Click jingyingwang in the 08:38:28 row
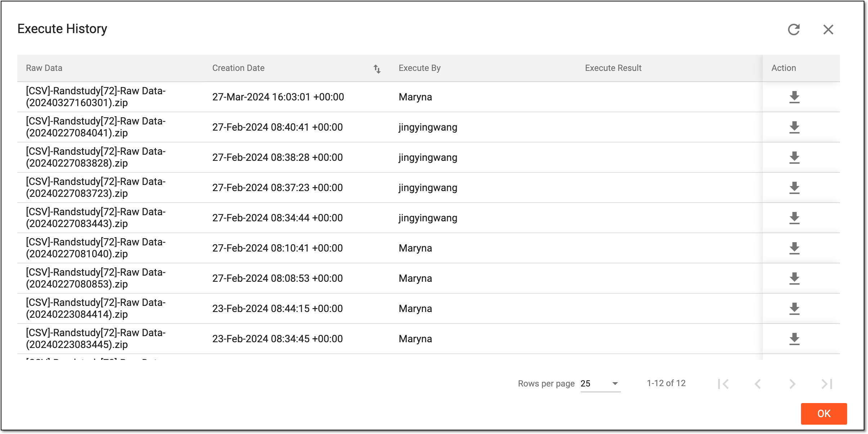The height and width of the screenshot is (434, 868). click(428, 158)
